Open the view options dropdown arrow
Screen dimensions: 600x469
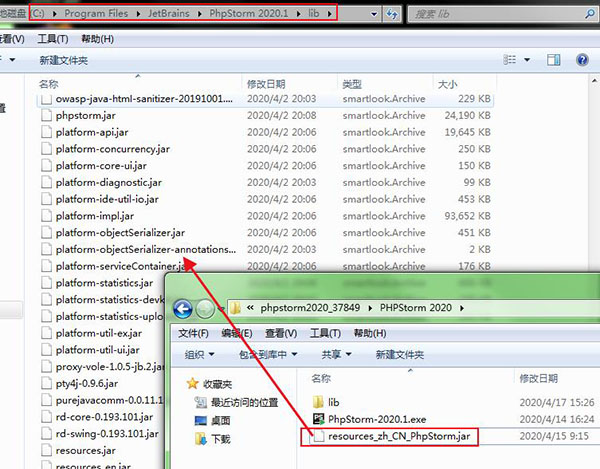527,60
